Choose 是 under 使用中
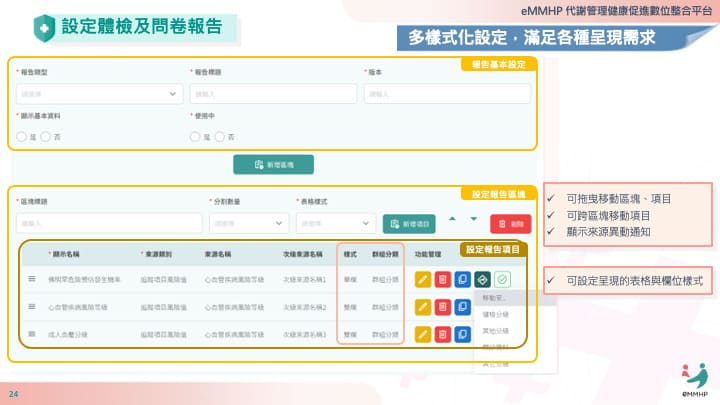Screen dimensions: 720x405 coord(196,136)
